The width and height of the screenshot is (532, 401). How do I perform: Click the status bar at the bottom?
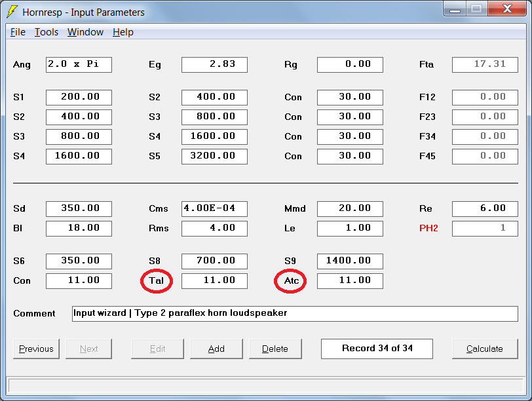266,386
